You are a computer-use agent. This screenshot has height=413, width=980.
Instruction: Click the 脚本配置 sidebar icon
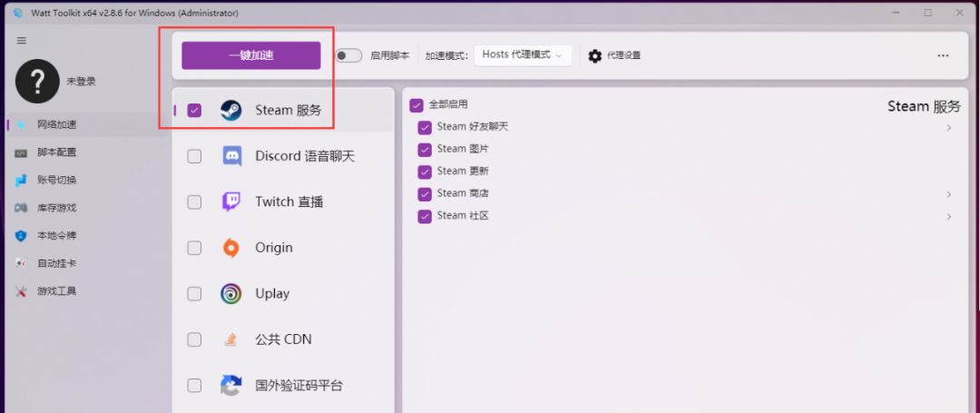pos(21,152)
